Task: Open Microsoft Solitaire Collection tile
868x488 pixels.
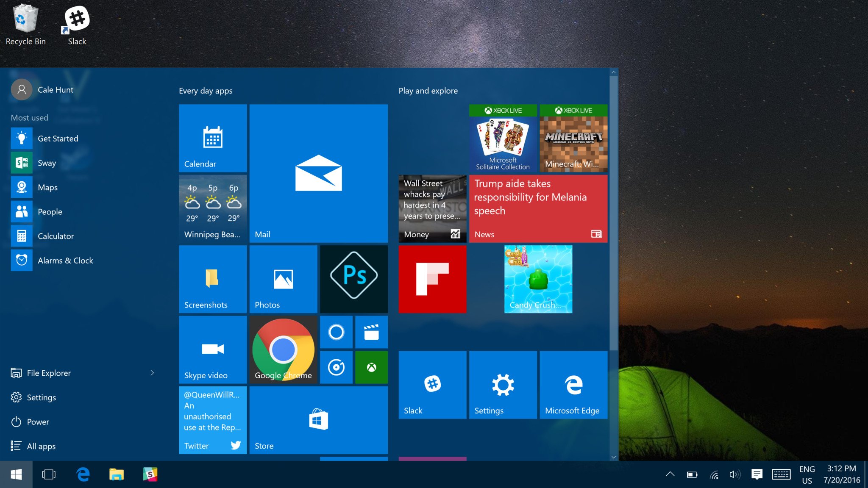Action: (502, 138)
